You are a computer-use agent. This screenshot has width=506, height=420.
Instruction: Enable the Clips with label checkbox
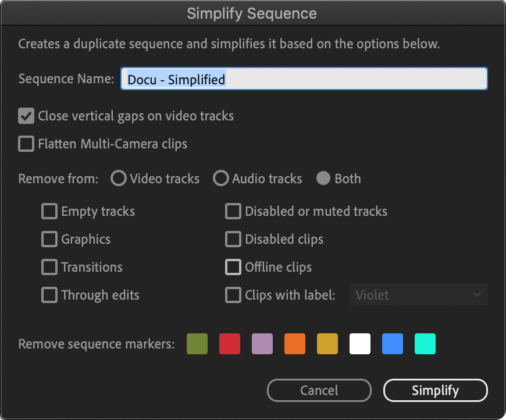tap(233, 295)
